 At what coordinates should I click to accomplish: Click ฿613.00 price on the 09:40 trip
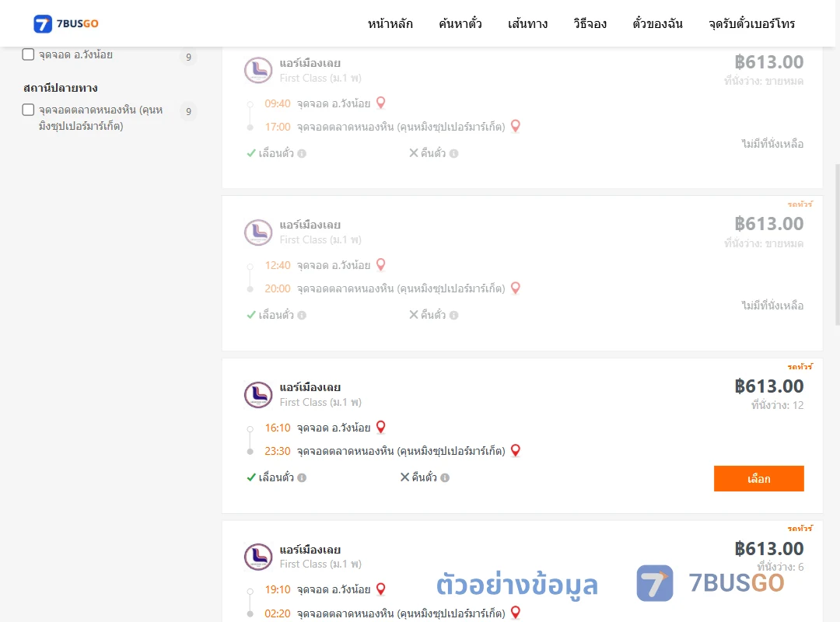pyautogui.click(x=768, y=62)
